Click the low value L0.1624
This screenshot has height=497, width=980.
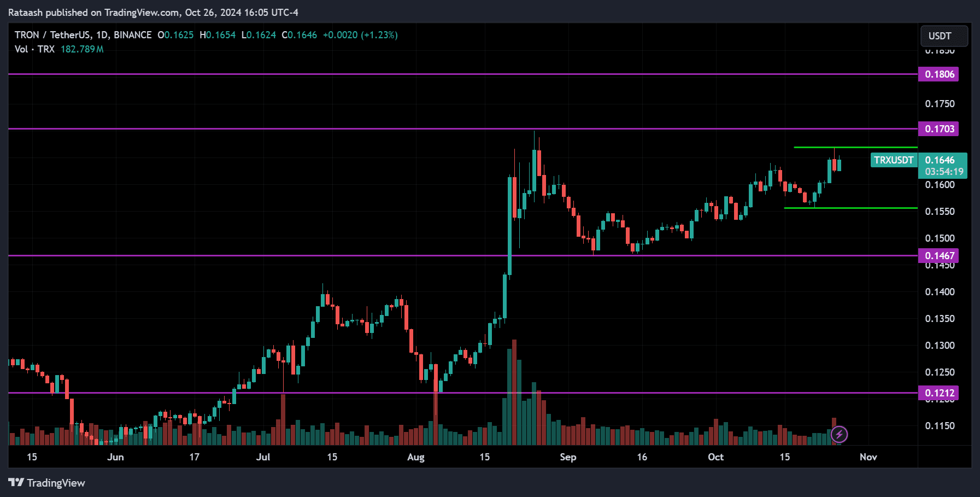point(259,35)
